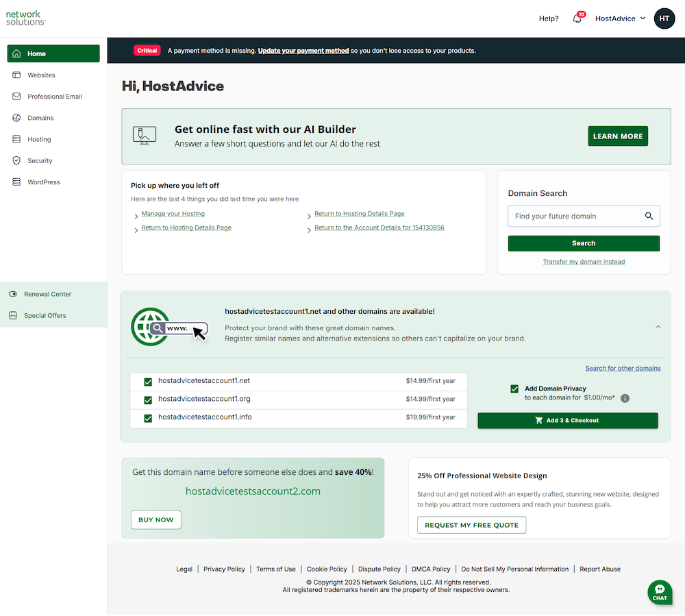The height and width of the screenshot is (616, 685).
Task: Uncheck hostadvicetestaccount1.net domain checkbox
Action: click(x=148, y=382)
